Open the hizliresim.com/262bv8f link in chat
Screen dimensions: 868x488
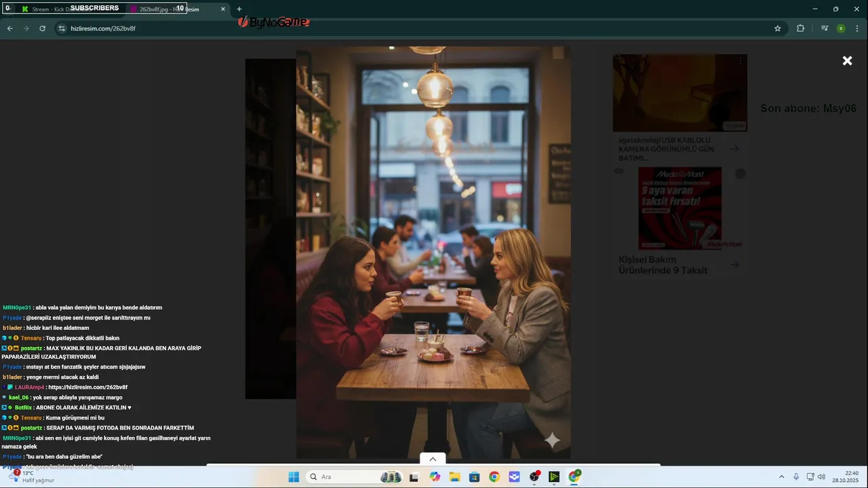pyautogui.click(x=87, y=387)
